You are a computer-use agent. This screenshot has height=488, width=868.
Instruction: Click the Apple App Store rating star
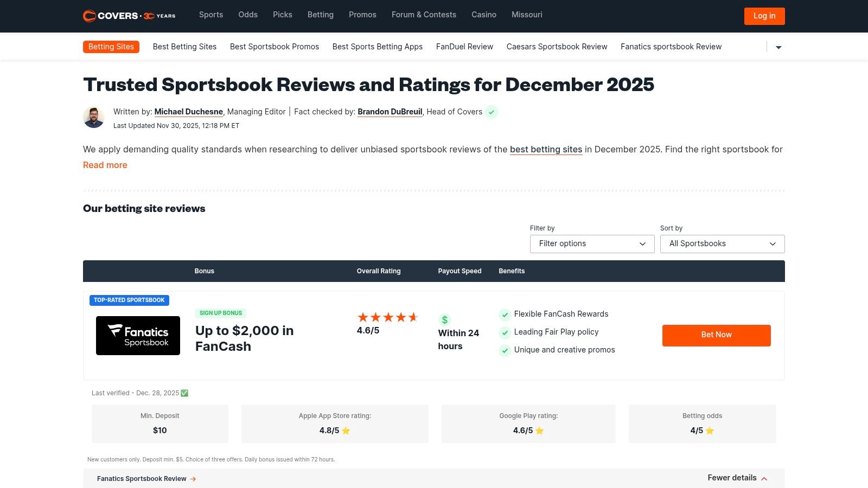pos(346,431)
